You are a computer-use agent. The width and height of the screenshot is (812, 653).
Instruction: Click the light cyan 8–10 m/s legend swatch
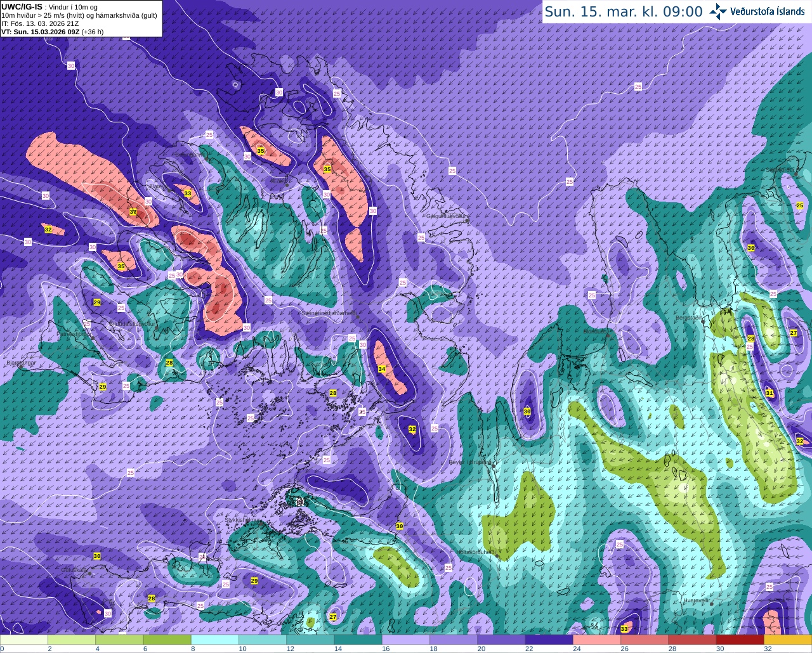click(215, 640)
